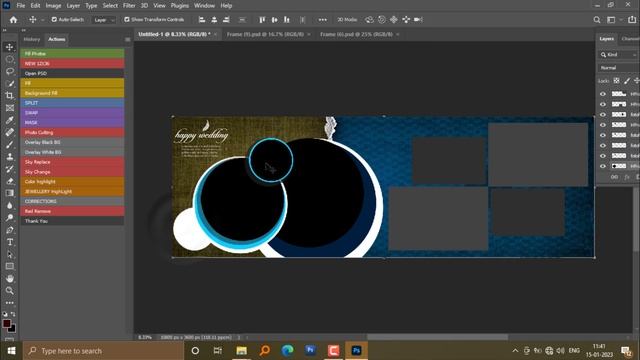Open Auto-Select Layer dropdown
The height and width of the screenshot is (360, 640).
pyautogui.click(x=104, y=20)
